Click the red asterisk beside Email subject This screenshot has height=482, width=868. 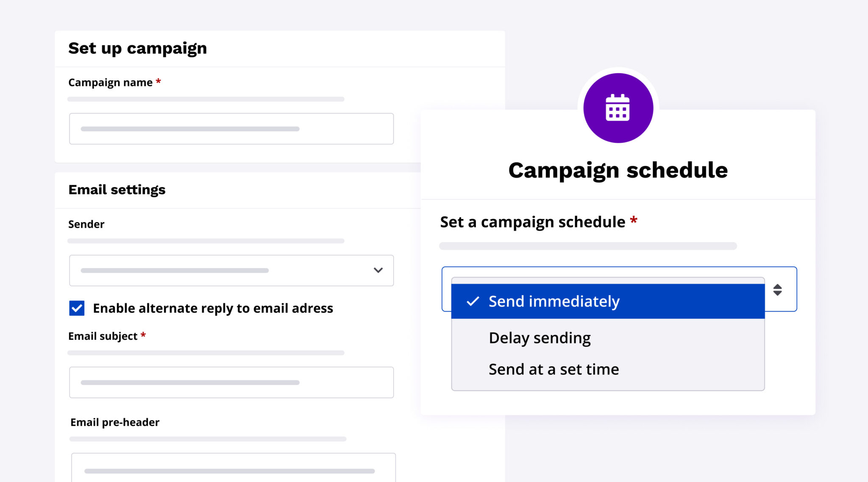click(143, 335)
